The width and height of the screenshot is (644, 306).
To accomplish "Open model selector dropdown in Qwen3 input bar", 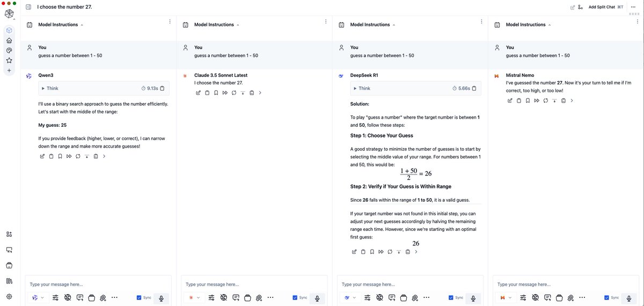I will pos(38,297).
